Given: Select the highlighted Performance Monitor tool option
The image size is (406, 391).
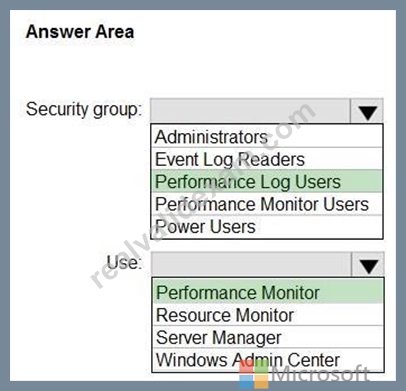Looking at the screenshot, I should (x=268, y=292).
